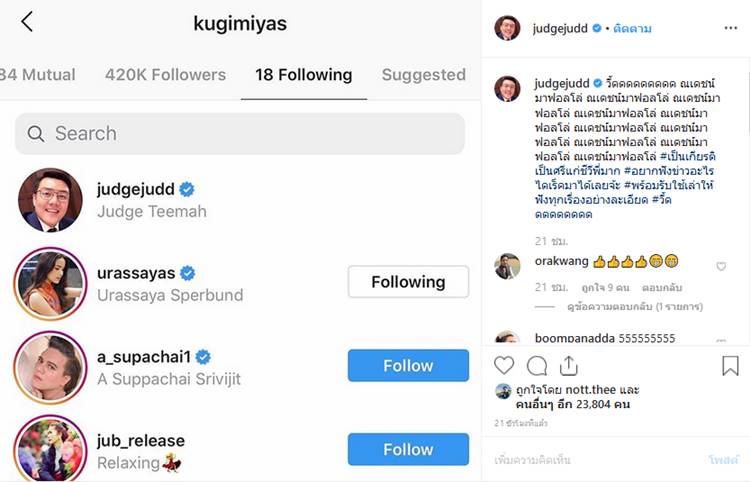Screen dimensions: 750x482
Task: Follow a_supachai1 with the Follow button
Action: pos(408,366)
